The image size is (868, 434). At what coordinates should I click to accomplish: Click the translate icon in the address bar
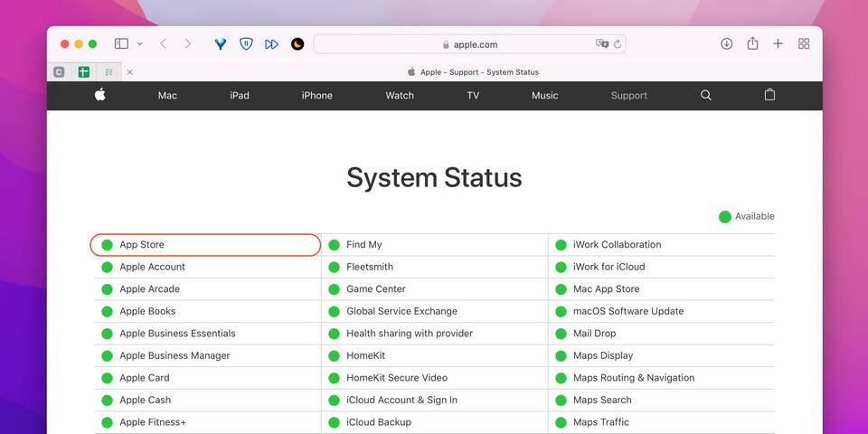coord(602,43)
